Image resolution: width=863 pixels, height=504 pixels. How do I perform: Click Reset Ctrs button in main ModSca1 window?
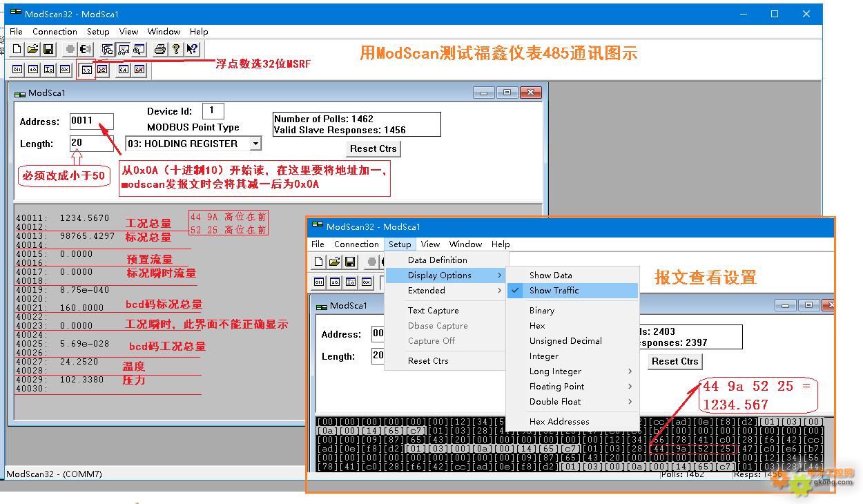pyautogui.click(x=374, y=148)
